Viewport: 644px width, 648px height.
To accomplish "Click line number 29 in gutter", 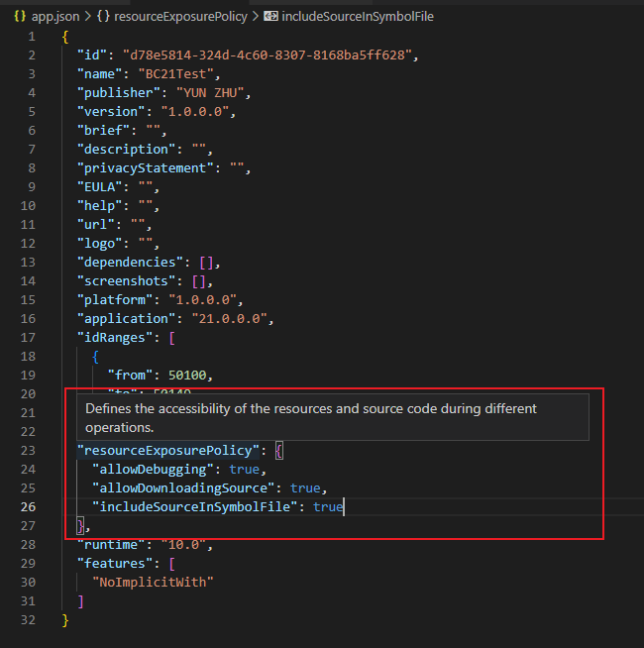I will point(28,564).
